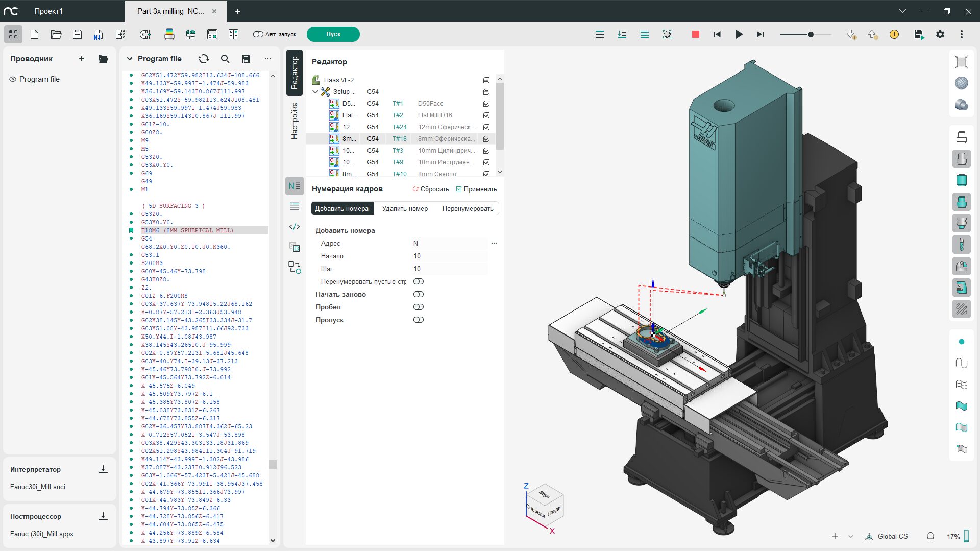The width and height of the screenshot is (980, 551).
Task: Click the red stop simulation button
Action: point(695,34)
